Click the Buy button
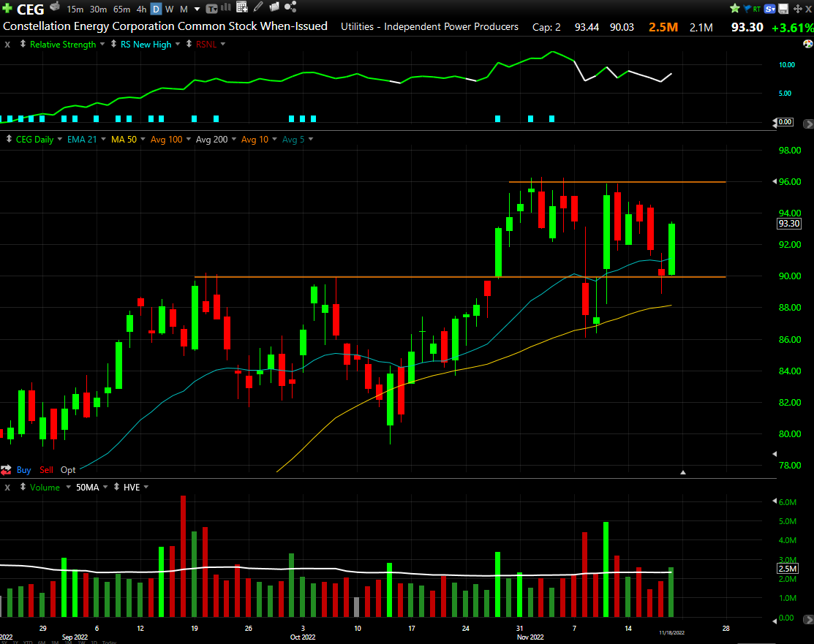 pyautogui.click(x=24, y=469)
